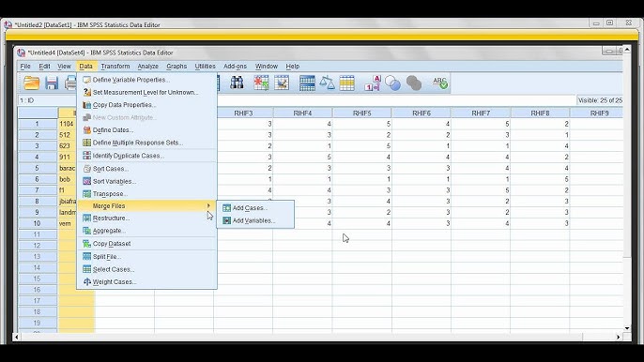Click the grey Show All Variables icon
644x362 pixels.
pyautogui.click(x=414, y=83)
